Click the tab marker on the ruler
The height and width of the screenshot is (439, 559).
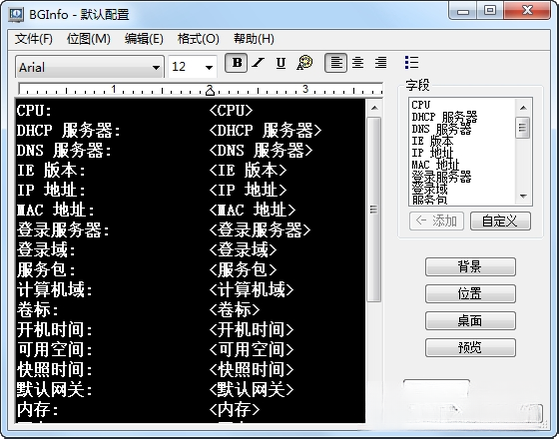click(x=210, y=91)
